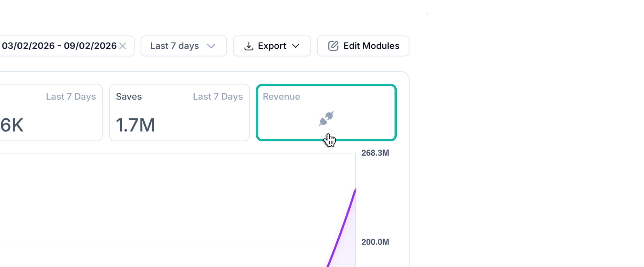The width and height of the screenshot is (644, 267).
Task: Click the download icon on Export
Action: click(x=249, y=46)
